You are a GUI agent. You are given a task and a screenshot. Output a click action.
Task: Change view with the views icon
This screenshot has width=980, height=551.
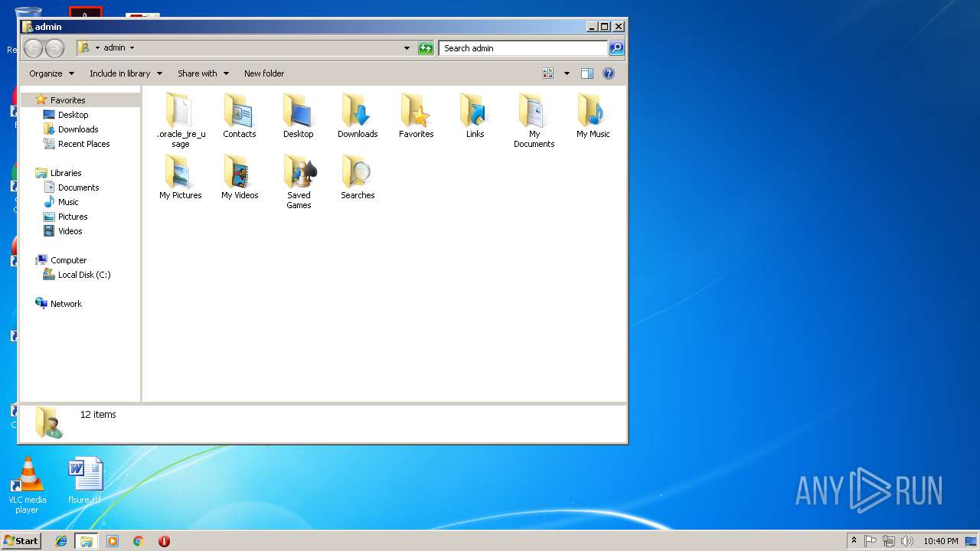coord(547,73)
